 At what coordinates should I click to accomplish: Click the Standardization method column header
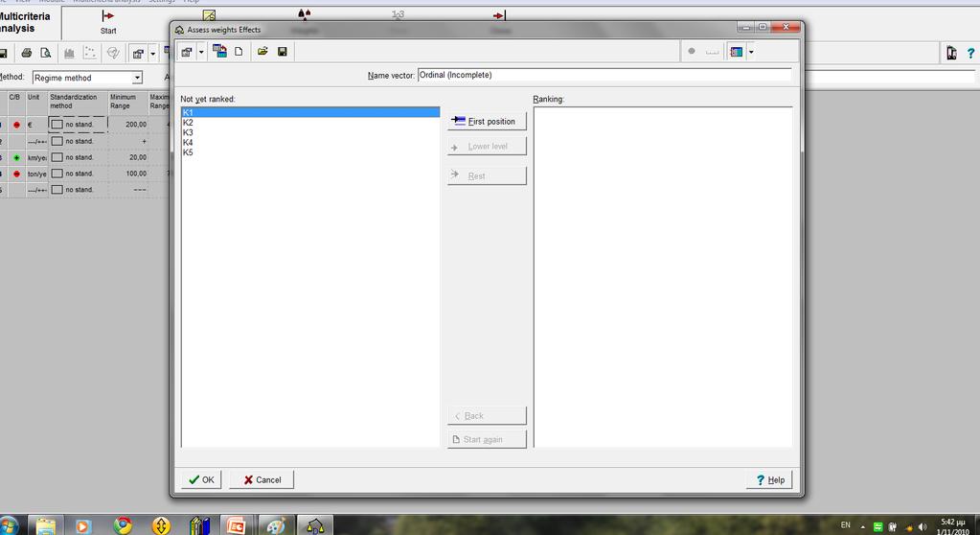click(x=79, y=102)
